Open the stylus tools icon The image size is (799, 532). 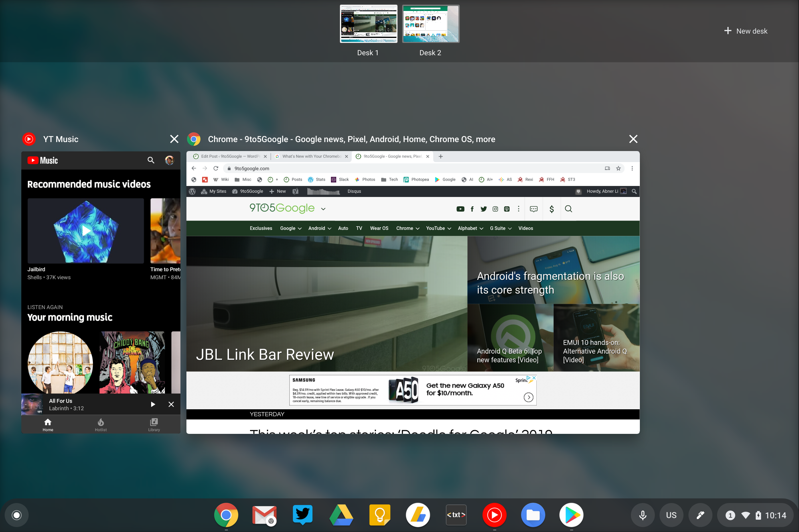coord(700,515)
